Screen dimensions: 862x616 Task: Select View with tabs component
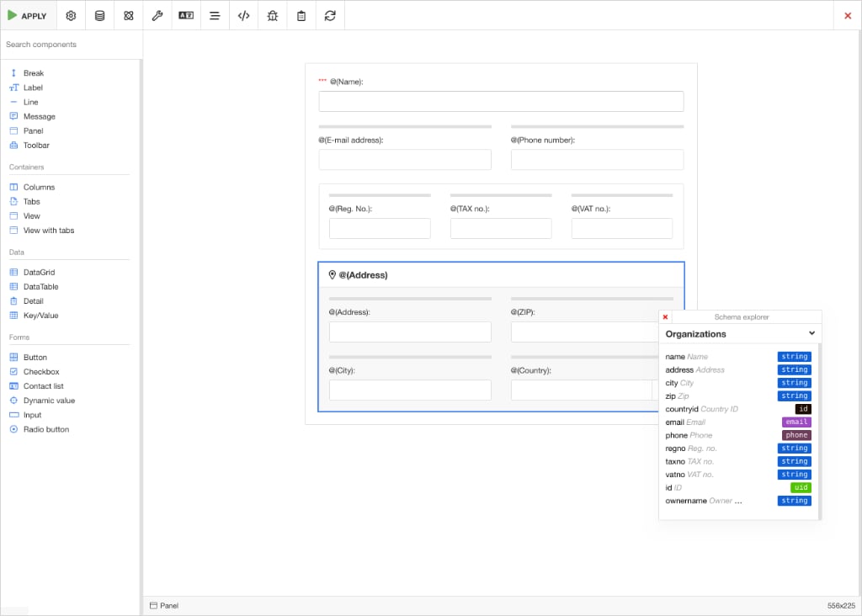pyautogui.click(x=48, y=231)
